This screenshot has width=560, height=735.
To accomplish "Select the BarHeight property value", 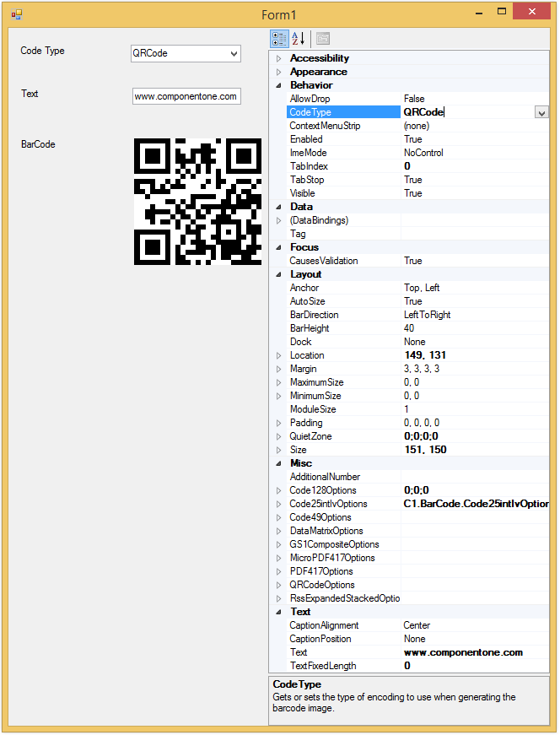I will (x=472, y=328).
